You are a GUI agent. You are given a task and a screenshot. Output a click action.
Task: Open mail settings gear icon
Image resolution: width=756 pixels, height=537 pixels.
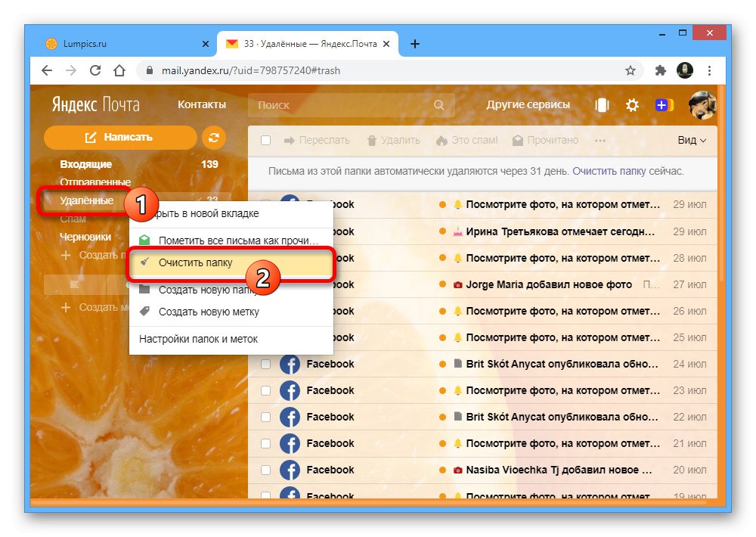point(632,104)
